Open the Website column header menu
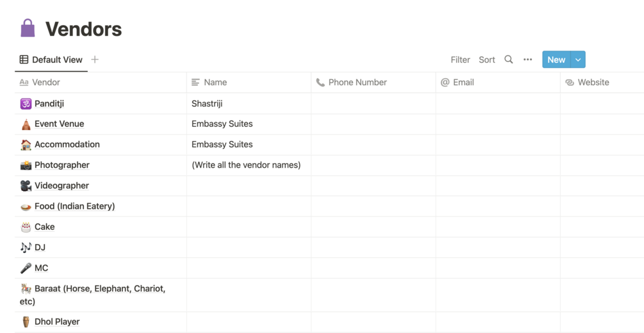Viewport: 644px width, 333px height. [593, 83]
